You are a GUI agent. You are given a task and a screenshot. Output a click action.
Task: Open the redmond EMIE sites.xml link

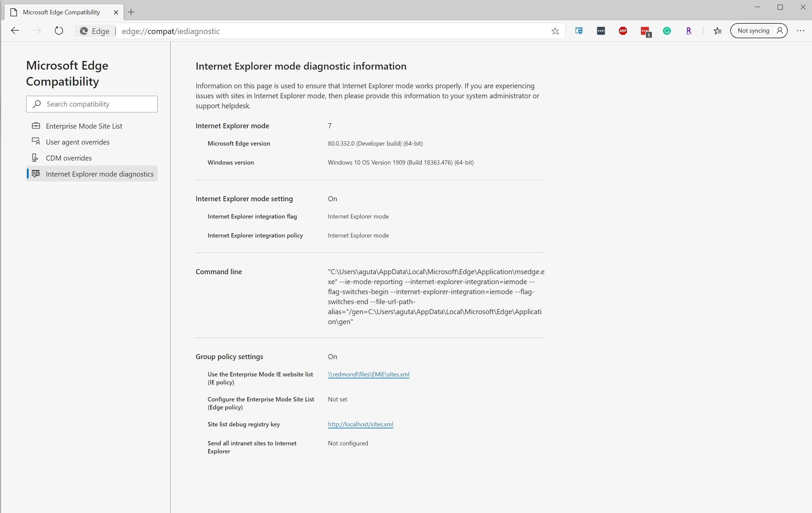click(368, 374)
